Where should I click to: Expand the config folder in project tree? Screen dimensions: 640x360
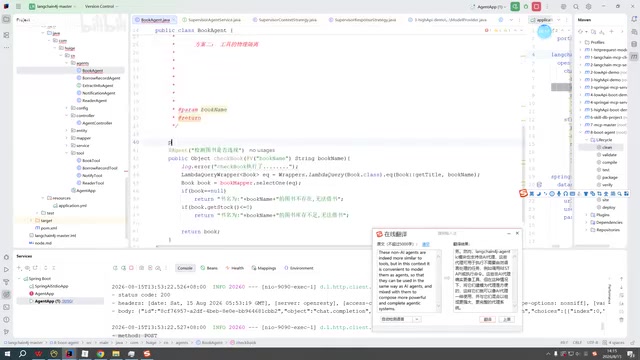pyautogui.click(x=67, y=108)
